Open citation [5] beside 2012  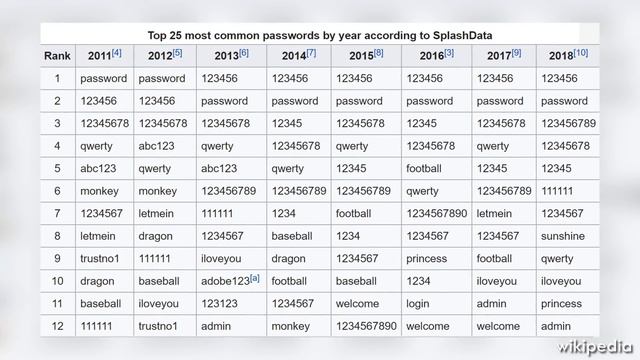click(x=177, y=53)
